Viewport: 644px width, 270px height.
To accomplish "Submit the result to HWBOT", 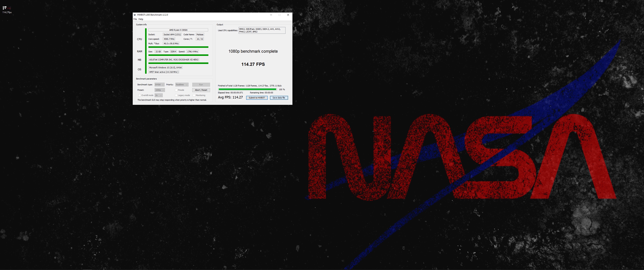I will pyautogui.click(x=257, y=98).
